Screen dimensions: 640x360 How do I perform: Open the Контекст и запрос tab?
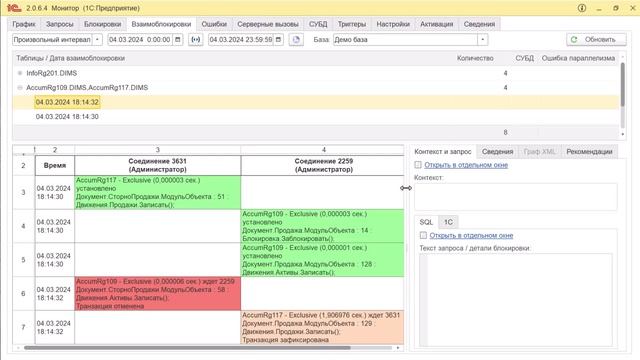tap(443, 151)
